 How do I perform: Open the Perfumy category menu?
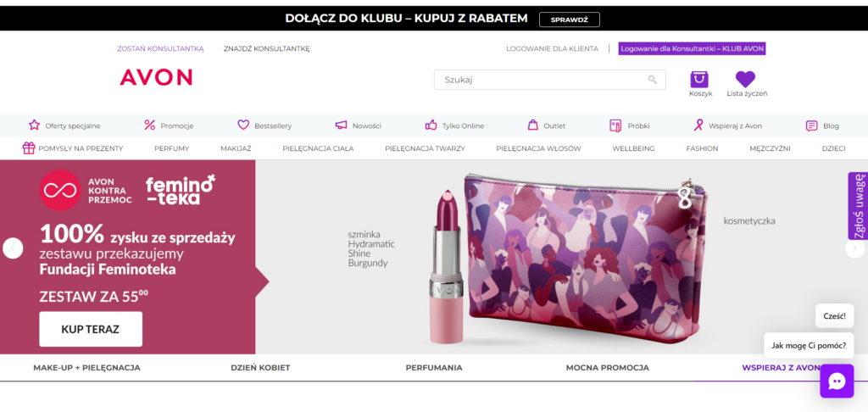click(171, 148)
